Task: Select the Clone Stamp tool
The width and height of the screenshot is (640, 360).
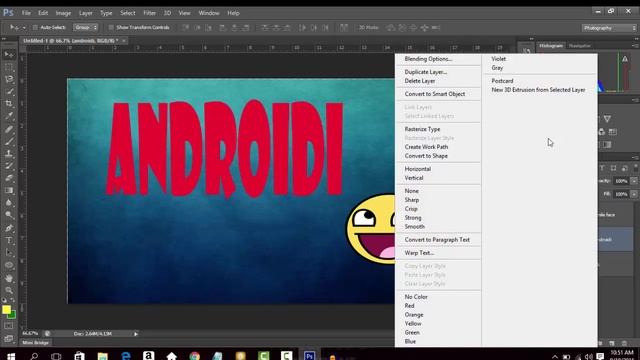Action: point(9,154)
